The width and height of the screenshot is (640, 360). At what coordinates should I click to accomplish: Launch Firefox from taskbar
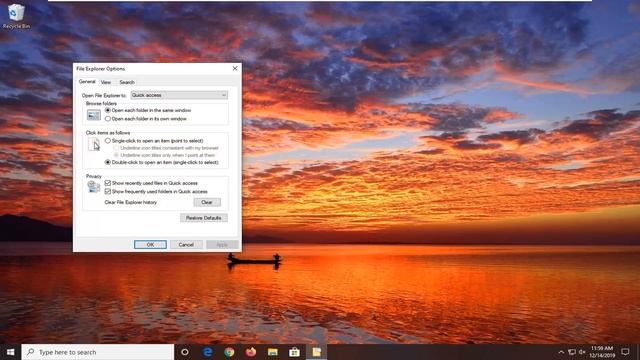[251, 352]
